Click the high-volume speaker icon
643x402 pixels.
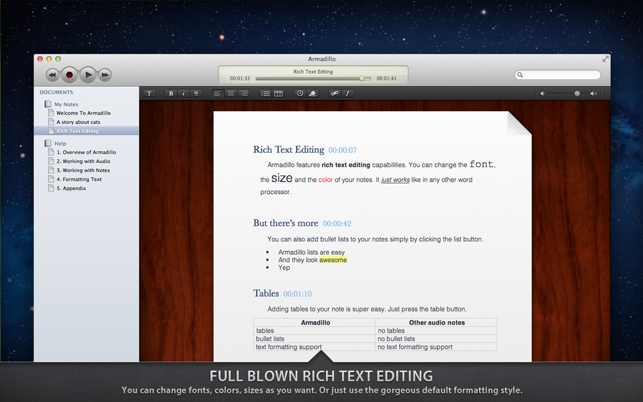point(593,94)
